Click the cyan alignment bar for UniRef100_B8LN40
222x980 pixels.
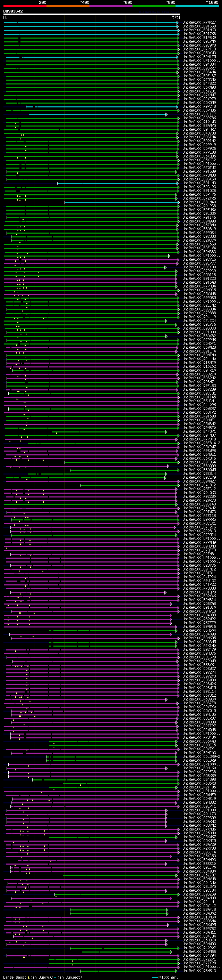pyautogui.click(x=121, y=202)
